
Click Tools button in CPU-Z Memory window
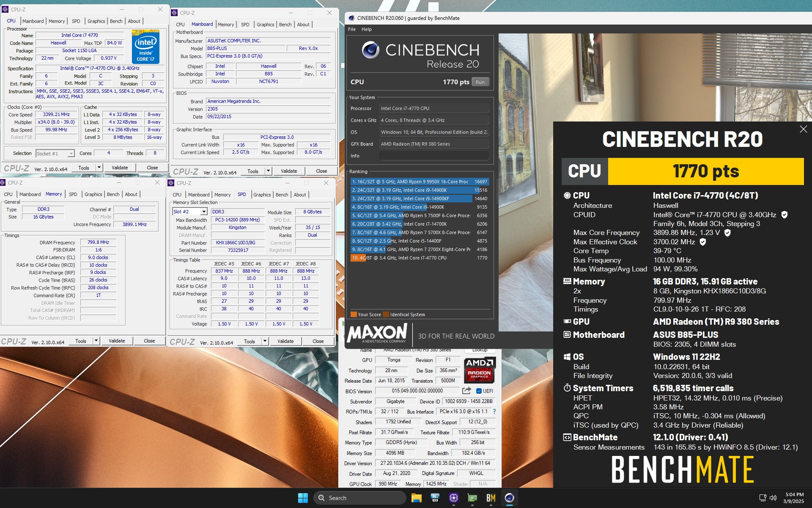(x=80, y=341)
